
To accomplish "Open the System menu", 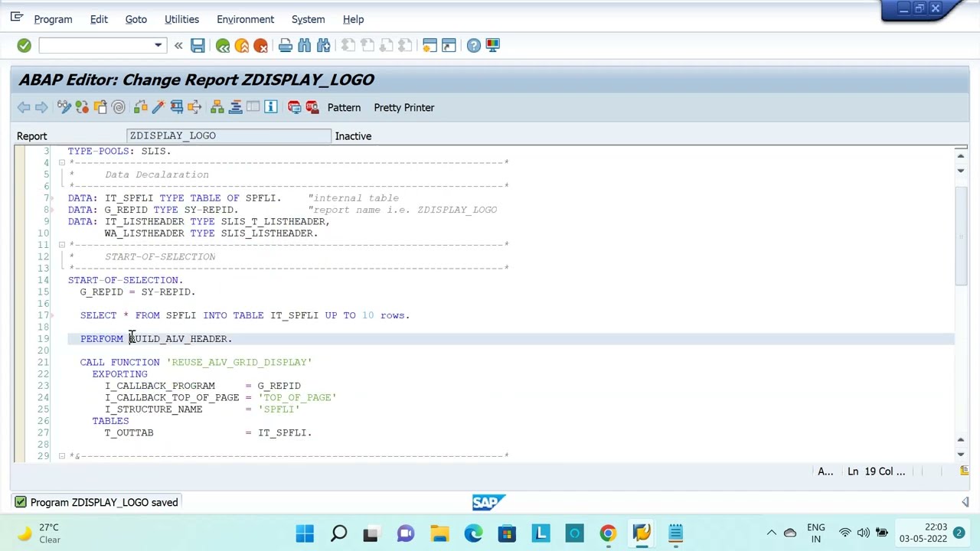I will (308, 19).
